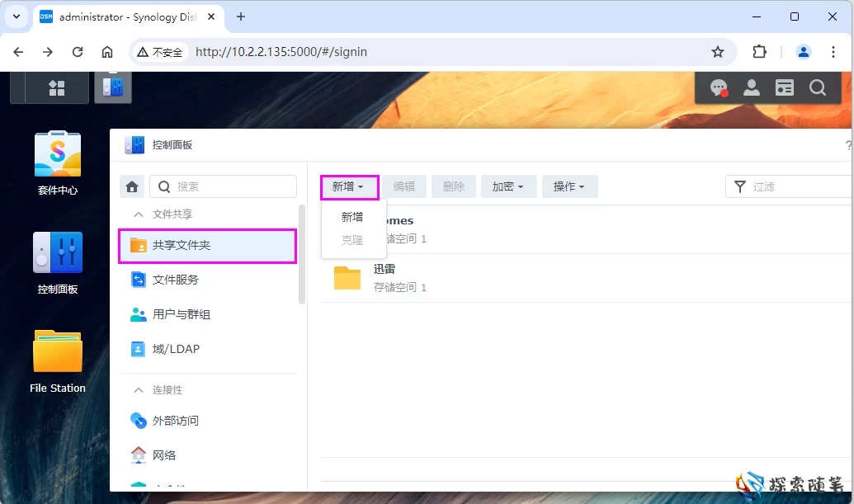
Task: Select the 迅雷 shared folder
Action: (x=385, y=268)
